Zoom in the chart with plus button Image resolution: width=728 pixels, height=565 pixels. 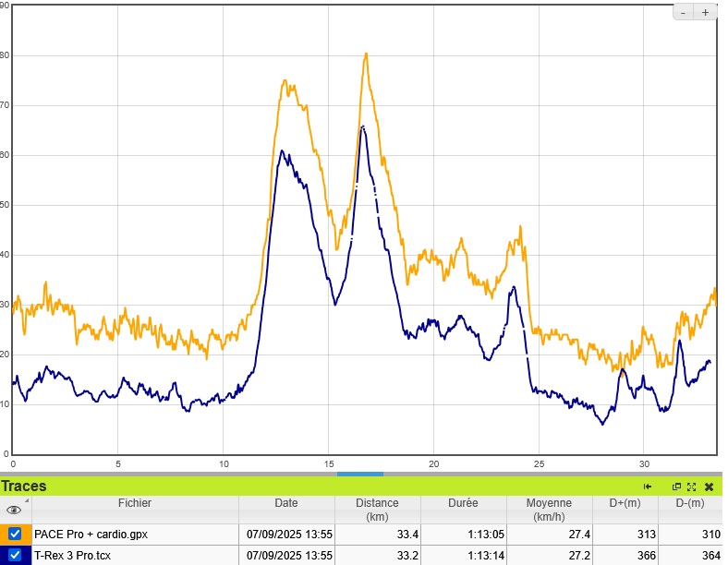tap(706, 13)
